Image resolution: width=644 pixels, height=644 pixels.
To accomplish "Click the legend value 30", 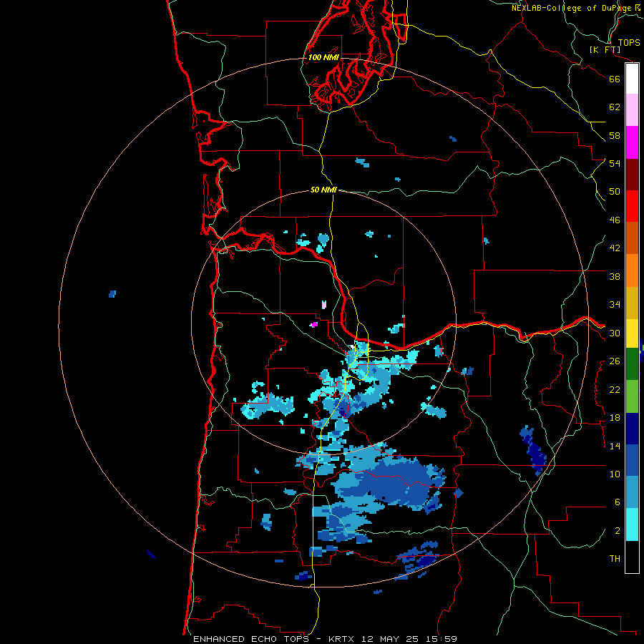I will tap(615, 333).
